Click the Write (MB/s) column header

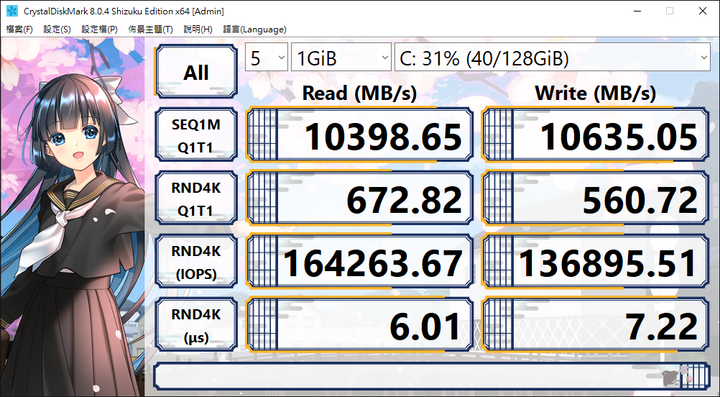click(595, 94)
